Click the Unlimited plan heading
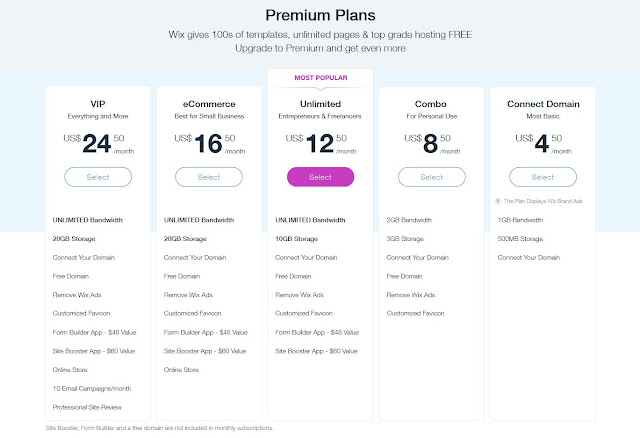This screenshot has width=640, height=438. [320, 104]
